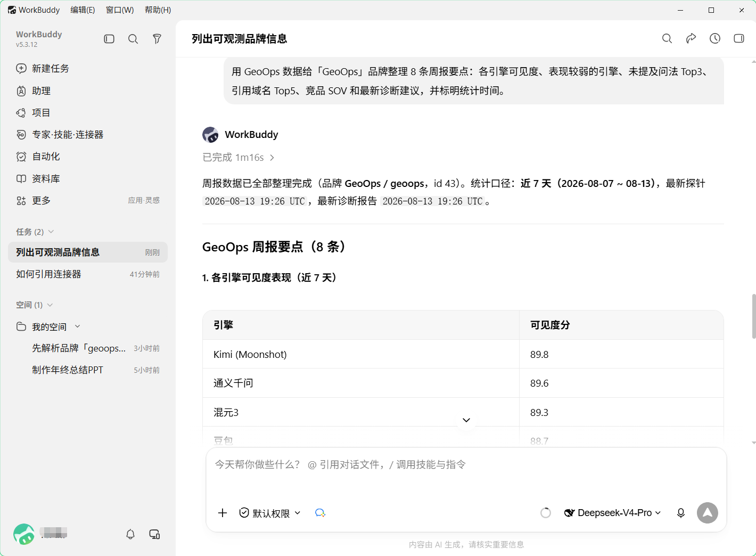The image size is (756, 556).
Task: Send message with arrow button
Action: point(708,513)
